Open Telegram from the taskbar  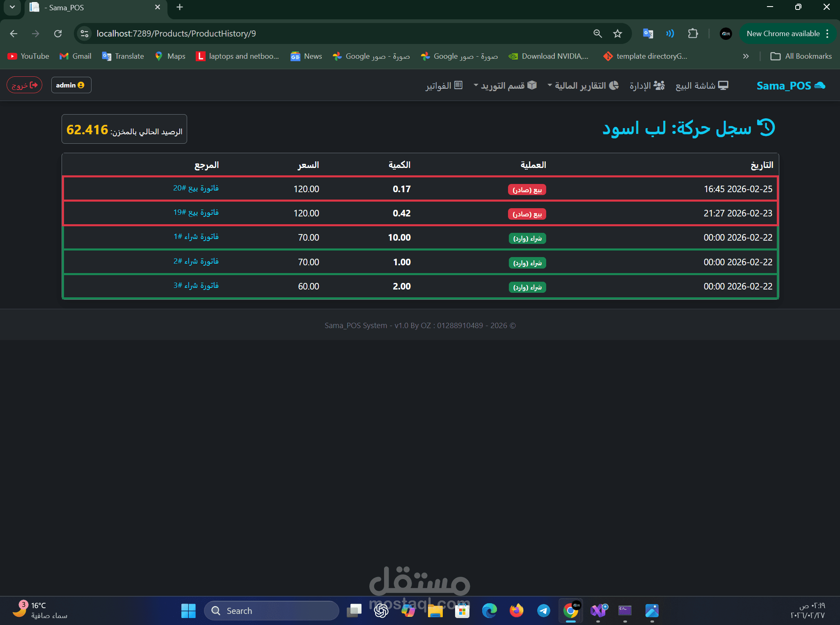(x=543, y=611)
